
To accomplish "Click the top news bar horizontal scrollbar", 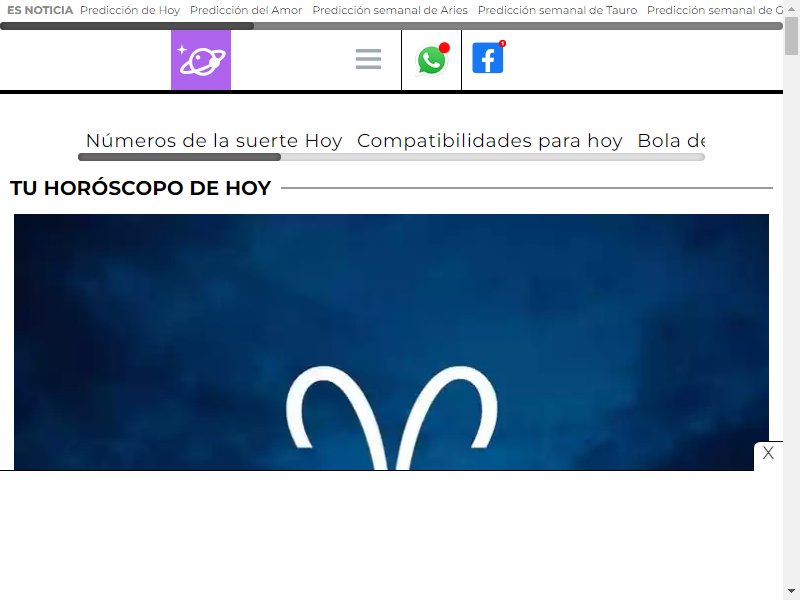I will [x=391, y=26].
